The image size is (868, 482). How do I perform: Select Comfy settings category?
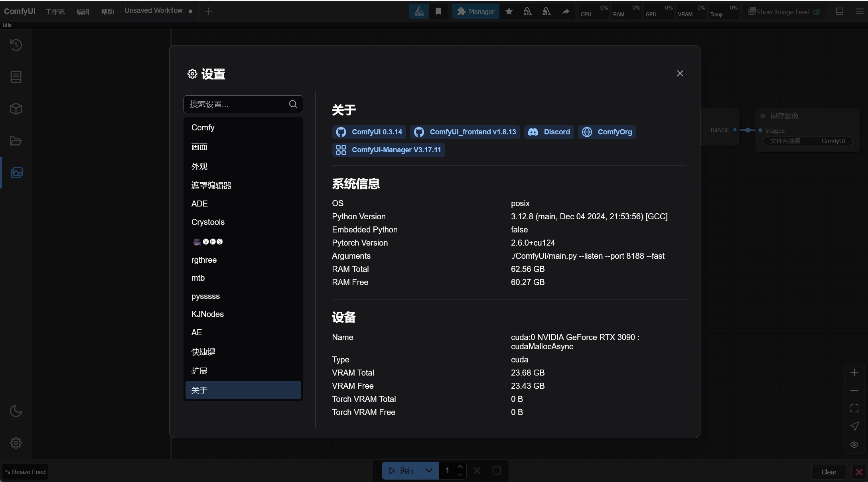click(x=243, y=128)
